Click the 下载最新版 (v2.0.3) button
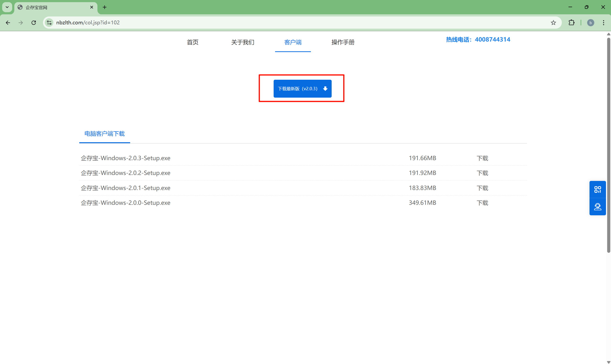This screenshot has width=611, height=364. point(302,89)
